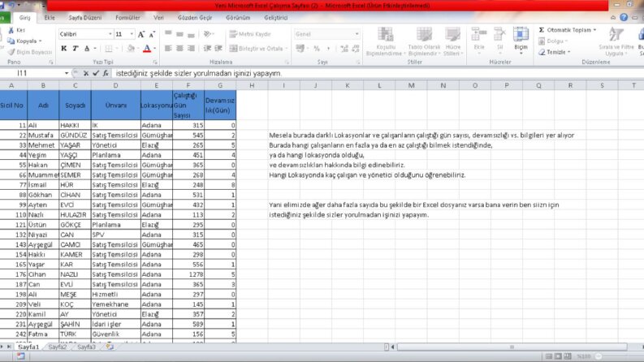The image size is (644, 362).
Task: Open Dolgu fill dropdown
Action: [x=553, y=41]
